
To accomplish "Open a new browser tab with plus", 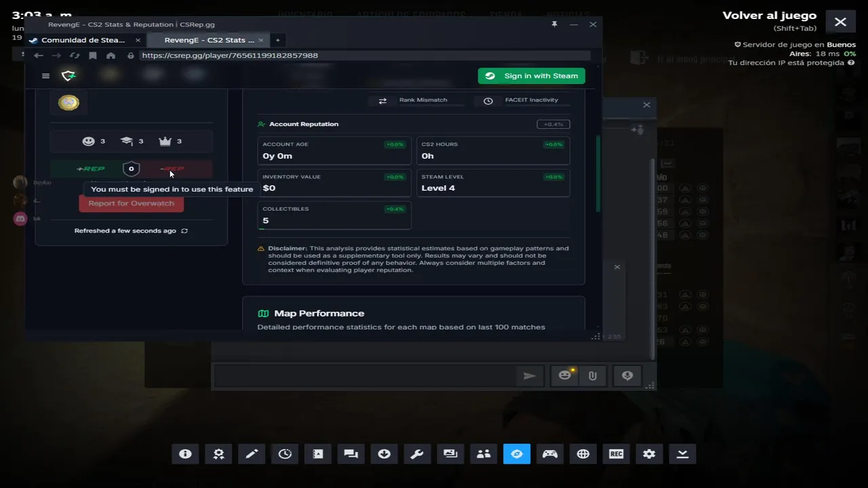I will tap(277, 40).
